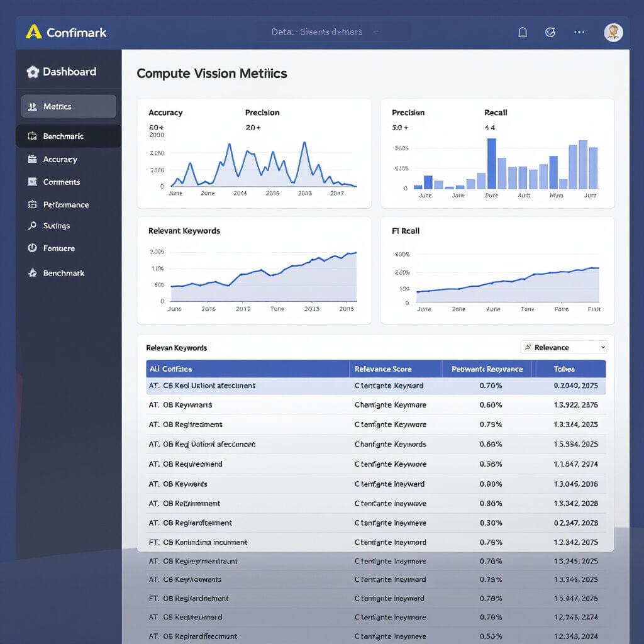
Task: Expand the Relevance sort dropdown
Action: pyautogui.click(x=563, y=347)
